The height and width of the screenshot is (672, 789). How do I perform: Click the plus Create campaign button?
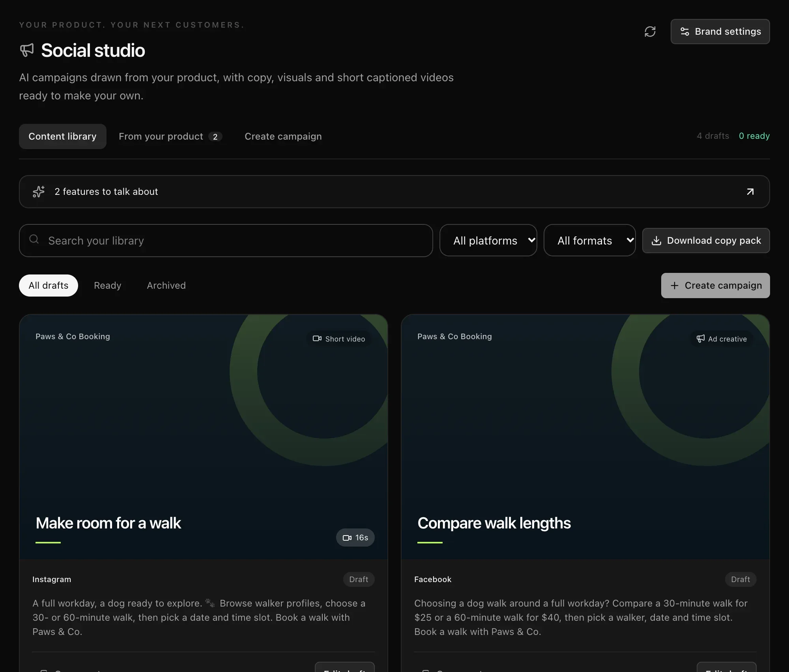pyautogui.click(x=715, y=286)
